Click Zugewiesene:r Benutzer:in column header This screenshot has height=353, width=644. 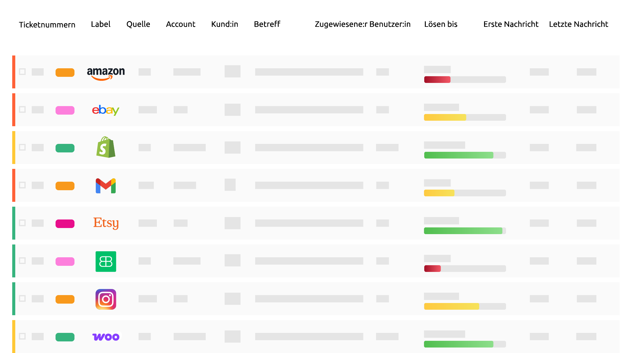coord(363,24)
